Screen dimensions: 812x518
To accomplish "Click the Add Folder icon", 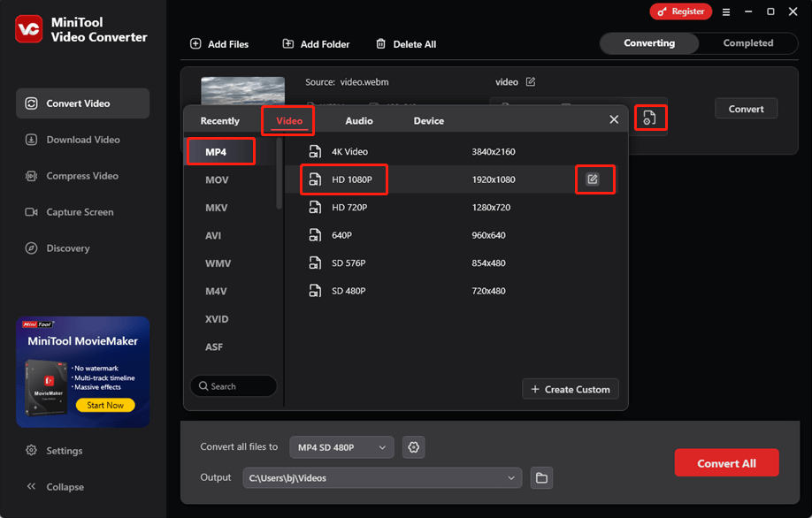I will [288, 44].
